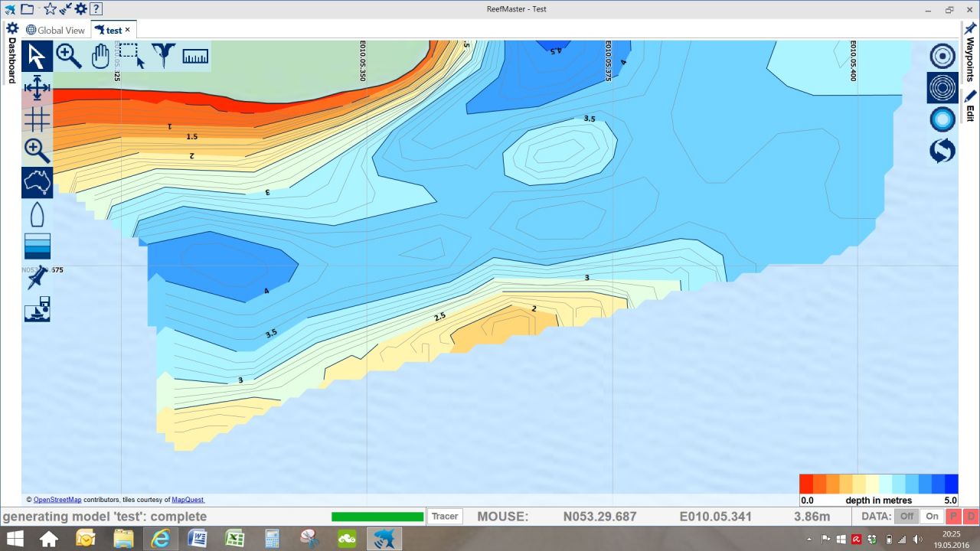The height and width of the screenshot is (551, 980).
Task: Click the ruler measure tool
Action: [x=195, y=56]
